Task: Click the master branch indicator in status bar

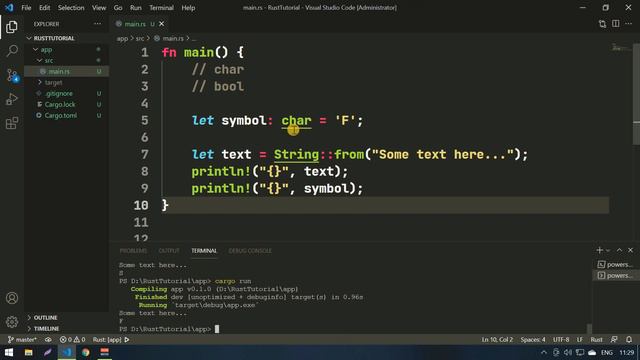Action: pyautogui.click(x=22, y=340)
